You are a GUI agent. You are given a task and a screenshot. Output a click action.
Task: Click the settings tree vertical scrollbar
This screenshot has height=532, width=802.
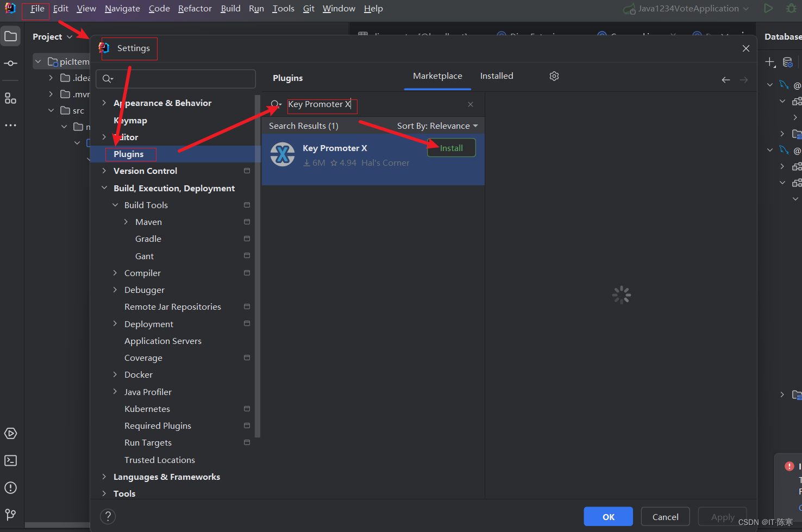(258, 266)
